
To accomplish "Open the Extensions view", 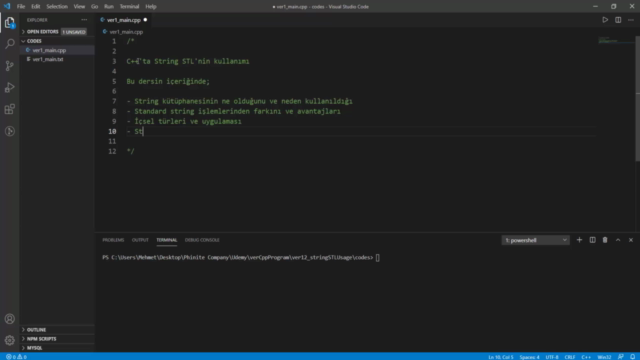I will (x=9, y=109).
